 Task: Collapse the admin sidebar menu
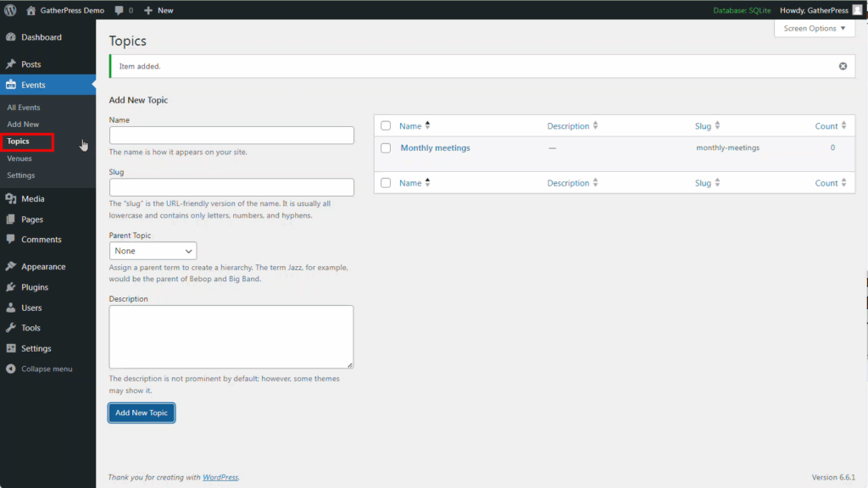(40, 369)
